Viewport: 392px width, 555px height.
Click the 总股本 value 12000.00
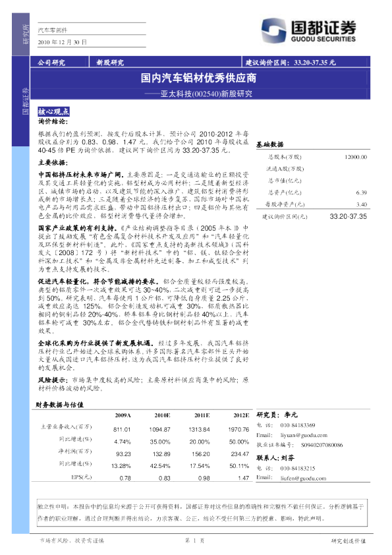click(x=356, y=157)
